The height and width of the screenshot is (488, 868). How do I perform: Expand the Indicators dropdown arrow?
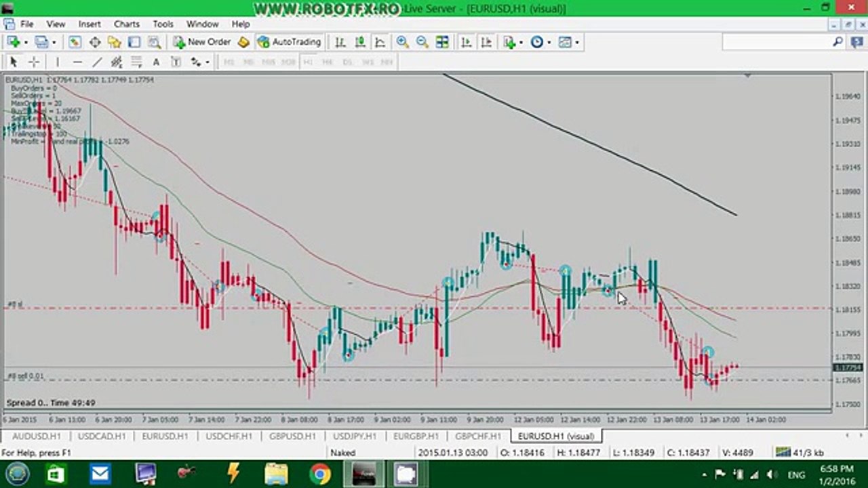tap(521, 42)
